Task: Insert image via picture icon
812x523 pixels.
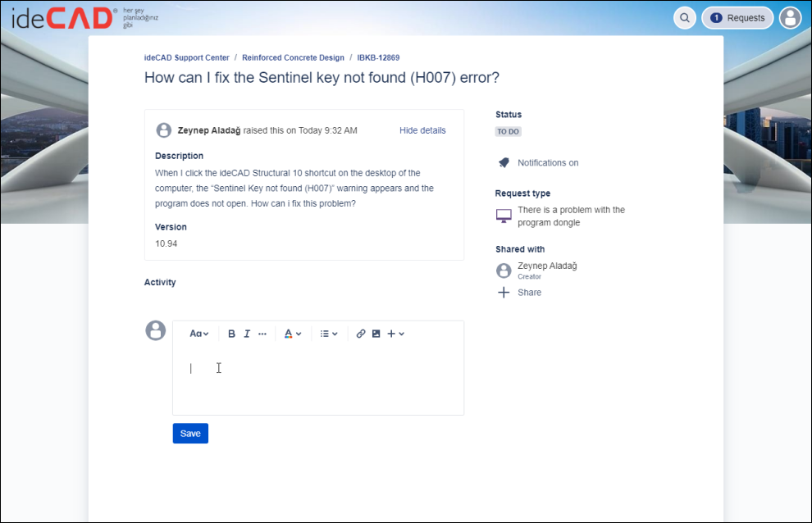Action: (376, 334)
